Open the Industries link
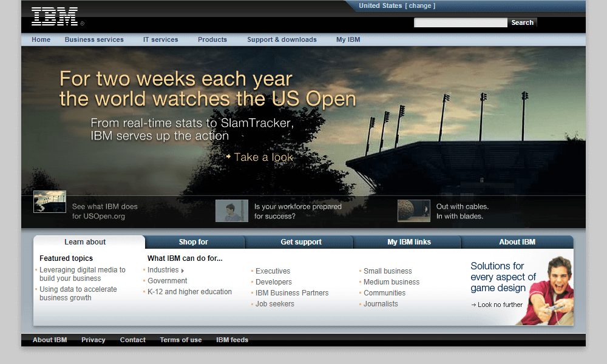This screenshot has height=364, width=607. pyautogui.click(x=163, y=270)
